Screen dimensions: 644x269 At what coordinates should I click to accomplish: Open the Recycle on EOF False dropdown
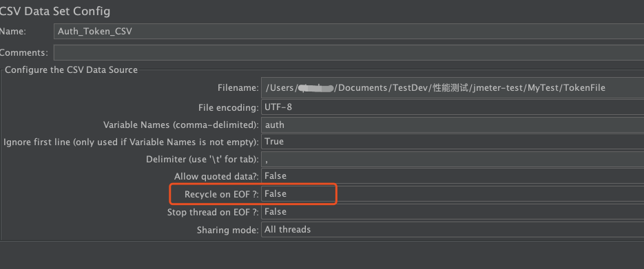(x=453, y=193)
